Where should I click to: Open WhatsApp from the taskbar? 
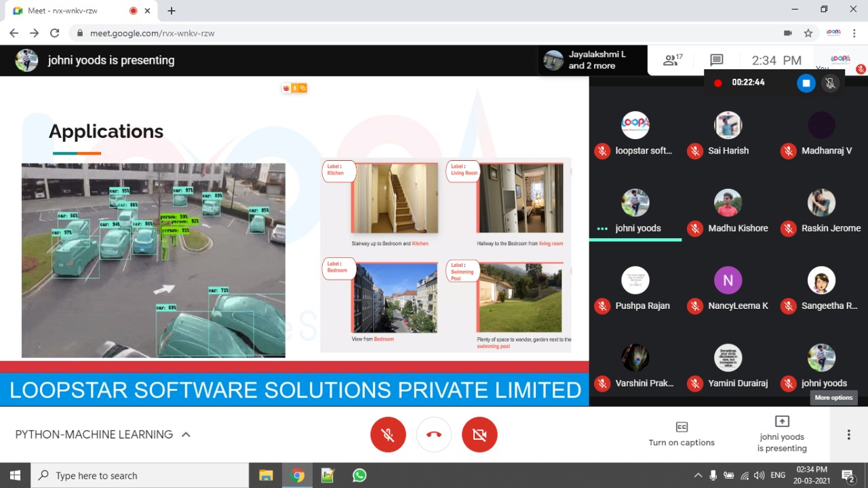pyautogui.click(x=359, y=475)
